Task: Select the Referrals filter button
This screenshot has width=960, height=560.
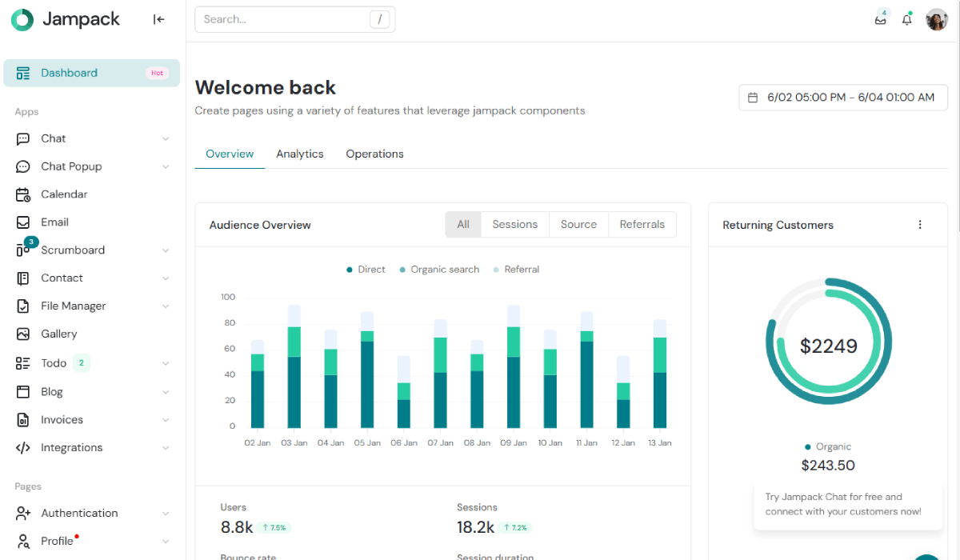Action: (x=642, y=225)
